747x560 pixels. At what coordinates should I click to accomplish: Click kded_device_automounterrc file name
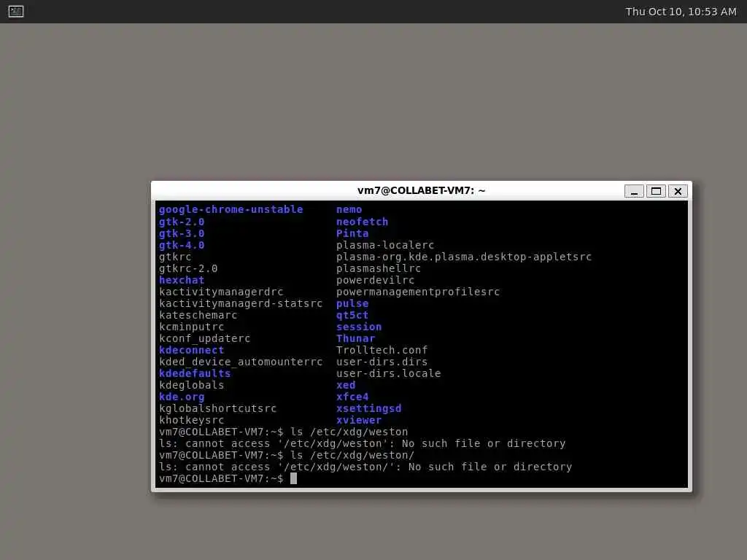241,362
